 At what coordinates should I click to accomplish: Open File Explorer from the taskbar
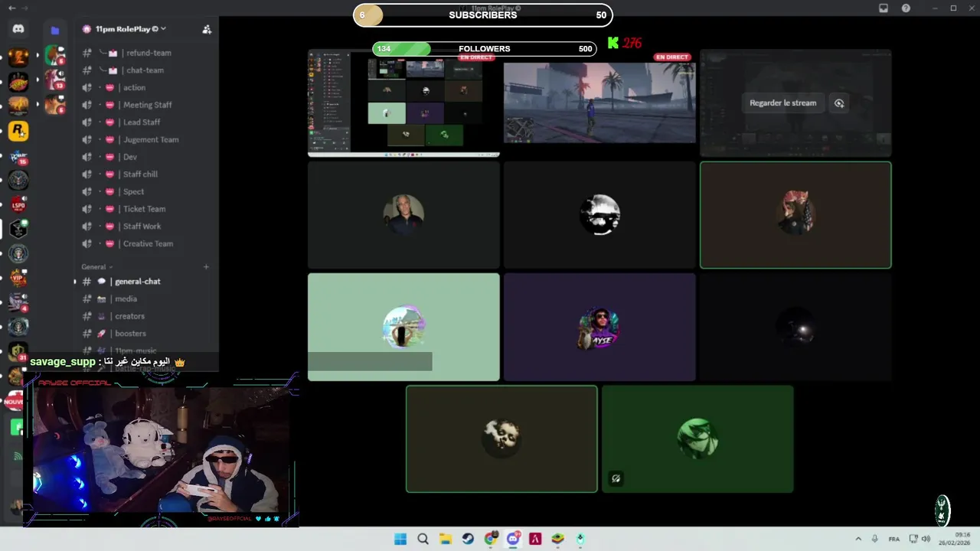(x=445, y=539)
